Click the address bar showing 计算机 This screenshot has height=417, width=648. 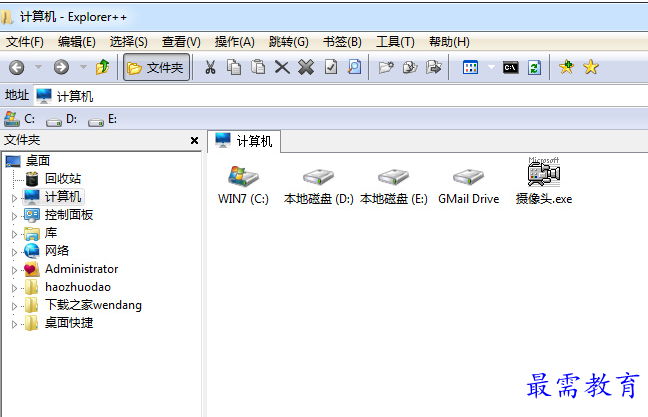pos(341,96)
